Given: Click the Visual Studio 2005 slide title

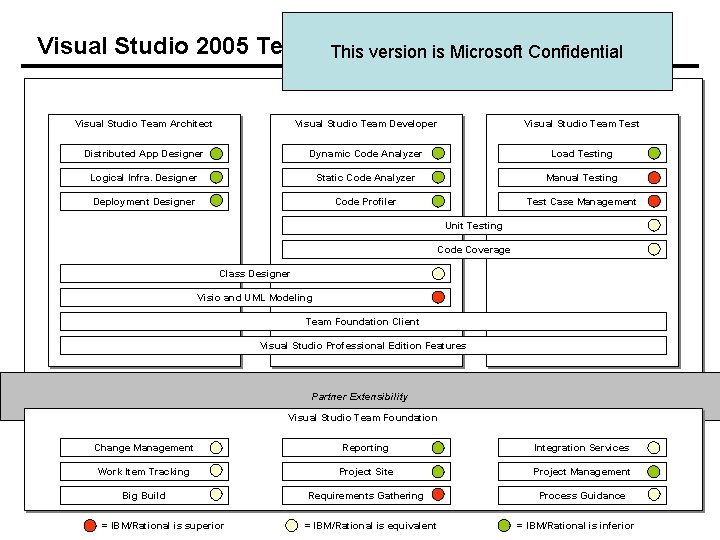Looking at the screenshot, I should tap(160, 46).
